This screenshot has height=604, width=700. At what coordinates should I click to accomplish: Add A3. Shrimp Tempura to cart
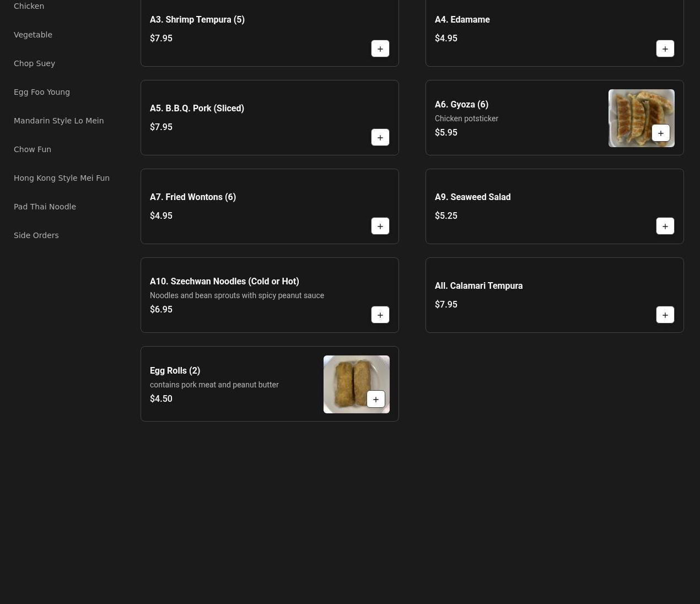(380, 48)
